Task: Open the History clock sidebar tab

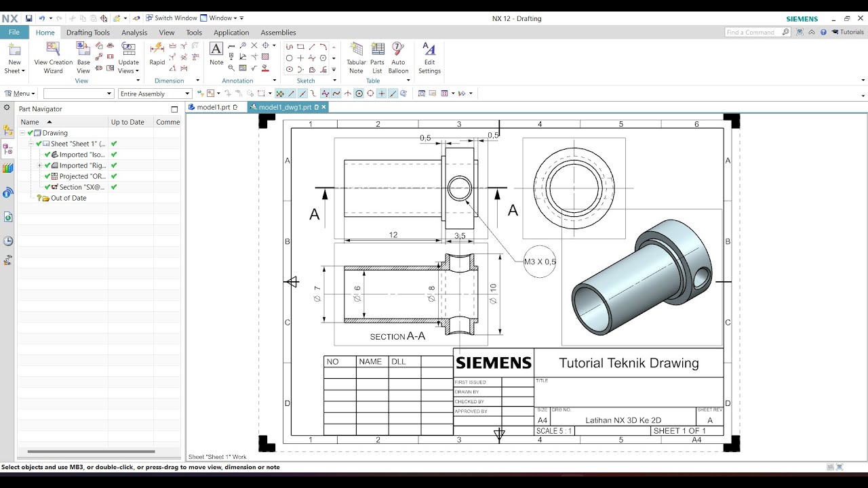Action: click(x=8, y=241)
